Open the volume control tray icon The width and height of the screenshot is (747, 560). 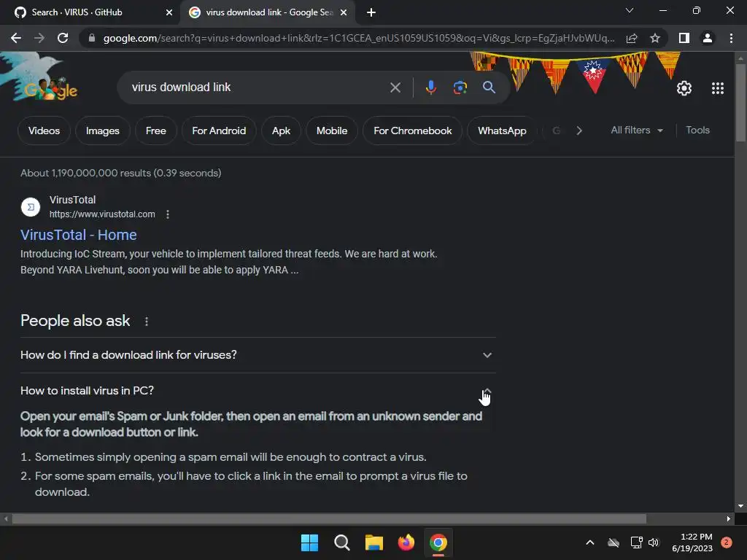tap(654, 542)
